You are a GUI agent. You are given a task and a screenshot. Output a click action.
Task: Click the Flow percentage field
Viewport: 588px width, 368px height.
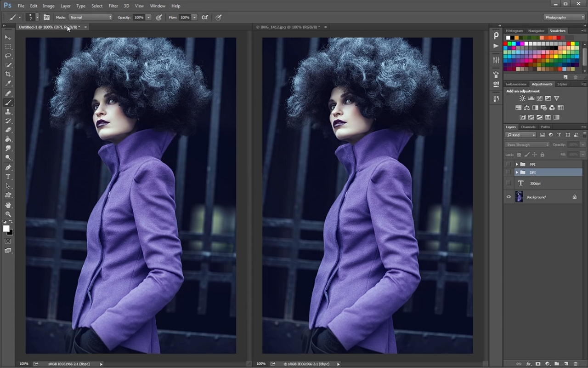[x=185, y=17]
